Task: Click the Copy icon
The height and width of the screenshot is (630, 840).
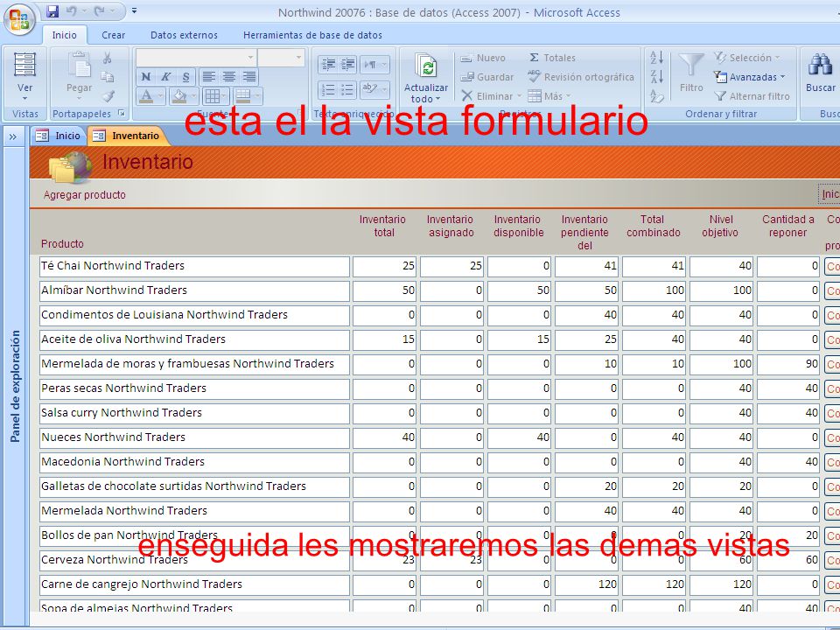Action: pyautogui.click(x=107, y=77)
